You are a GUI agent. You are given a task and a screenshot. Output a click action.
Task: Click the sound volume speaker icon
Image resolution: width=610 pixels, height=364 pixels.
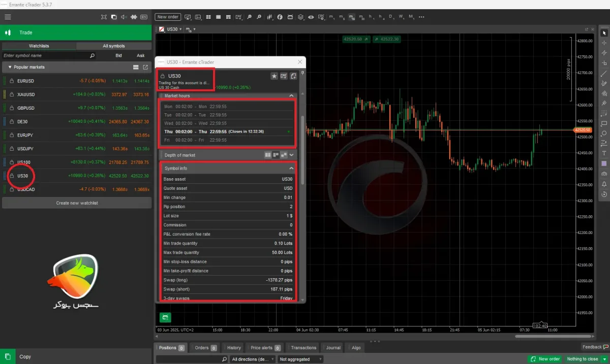coord(124,17)
